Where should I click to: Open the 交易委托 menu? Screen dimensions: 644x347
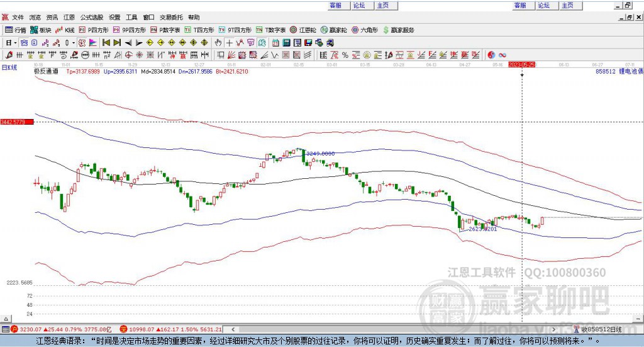171,17
